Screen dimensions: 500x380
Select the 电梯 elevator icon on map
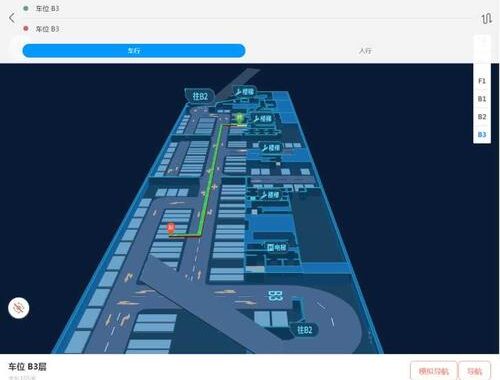click(277, 247)
